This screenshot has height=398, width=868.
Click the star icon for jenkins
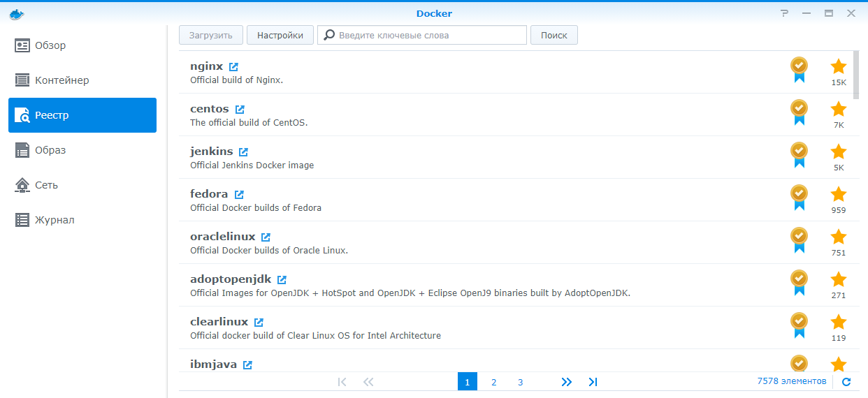coord(838,152)
